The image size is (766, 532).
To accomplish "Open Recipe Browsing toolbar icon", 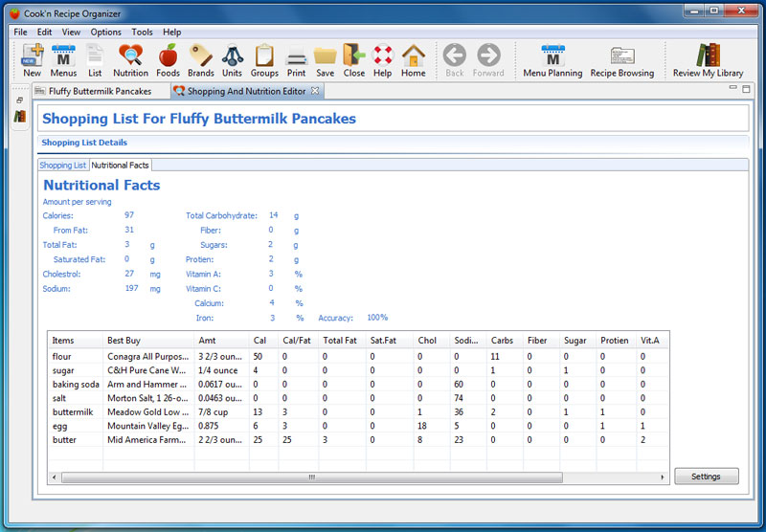I will (x=621, y=60).
